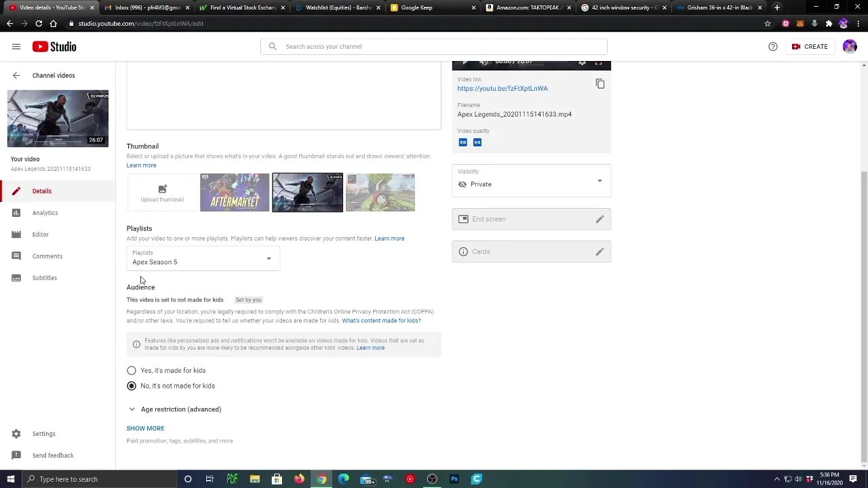This screenshot has height=488, width=868.
Task: Switch to the Google Keep tab
Action: [x=432, y=7]
